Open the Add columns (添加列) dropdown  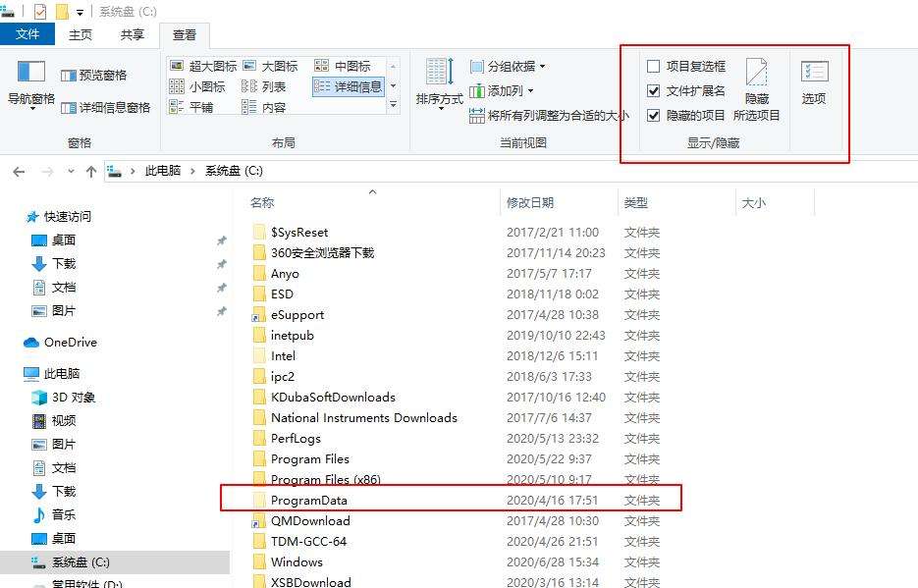pyautogui.click(x=502, y=90)
